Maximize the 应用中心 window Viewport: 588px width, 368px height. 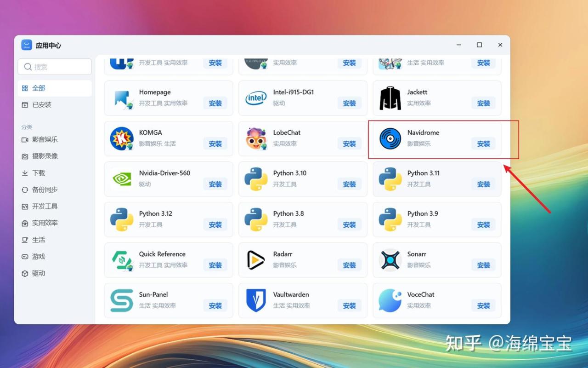point(479,45)
